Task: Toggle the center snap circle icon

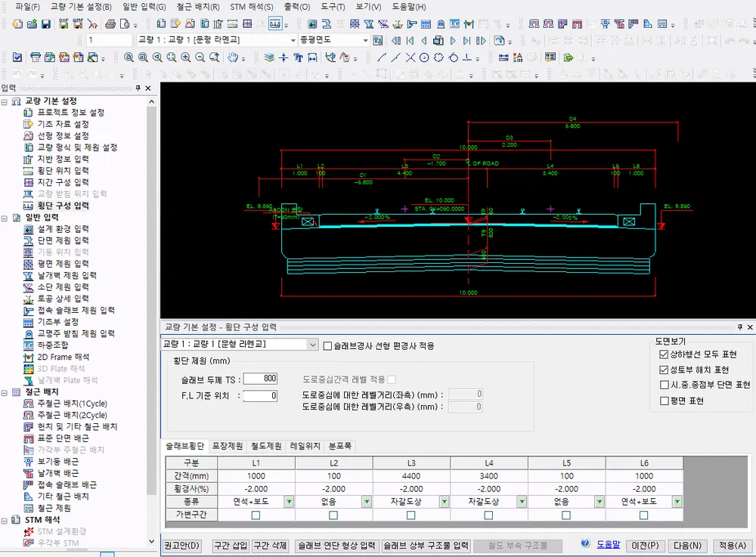Action: tap(424, 57)
